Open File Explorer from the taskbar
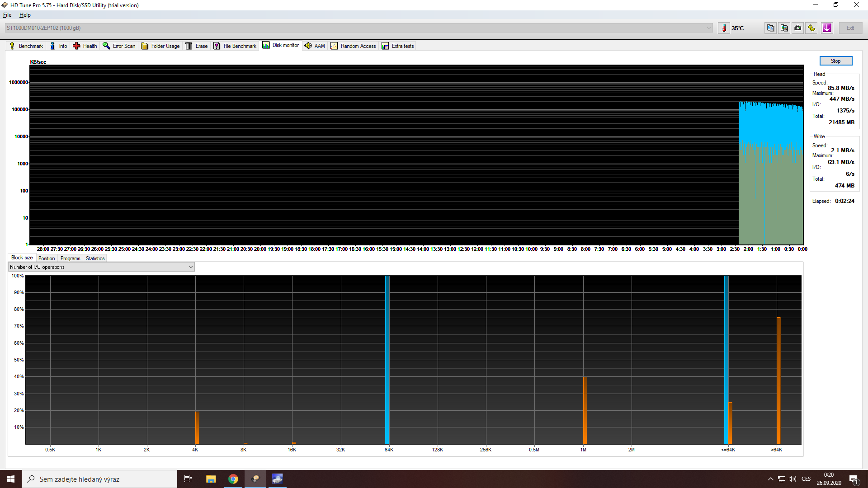Screen dimensions: 868x488 pos(211,479)
